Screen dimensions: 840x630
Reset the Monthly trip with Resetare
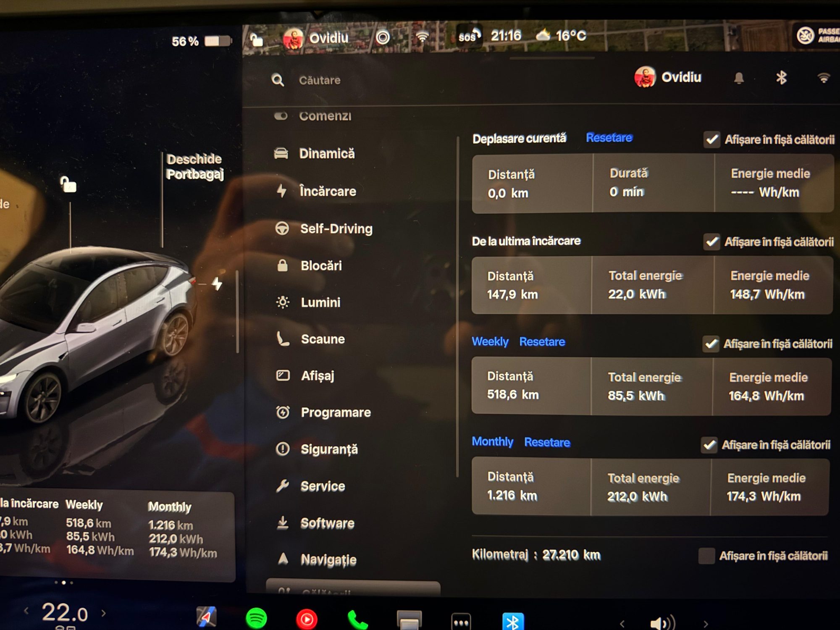coord(547,442)
